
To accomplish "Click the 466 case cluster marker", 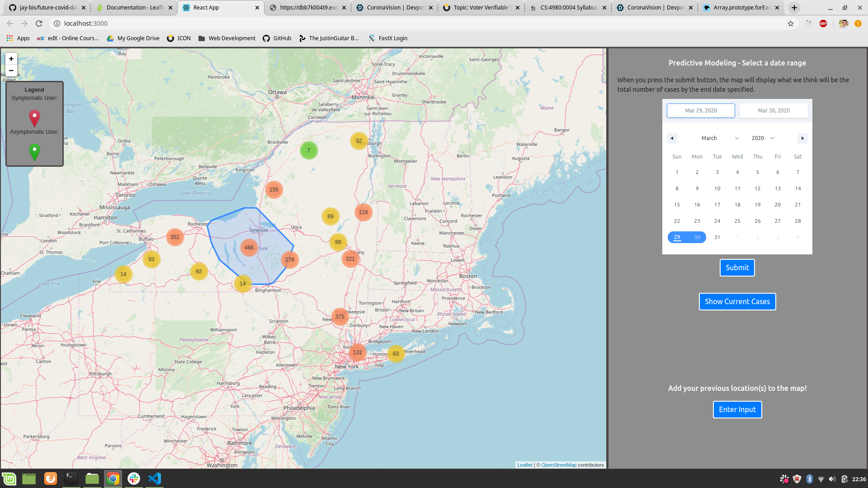I will click(249, 248).
